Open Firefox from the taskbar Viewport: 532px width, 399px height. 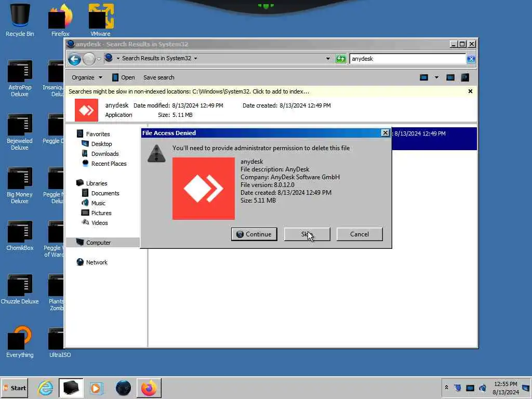click(149, 388)
